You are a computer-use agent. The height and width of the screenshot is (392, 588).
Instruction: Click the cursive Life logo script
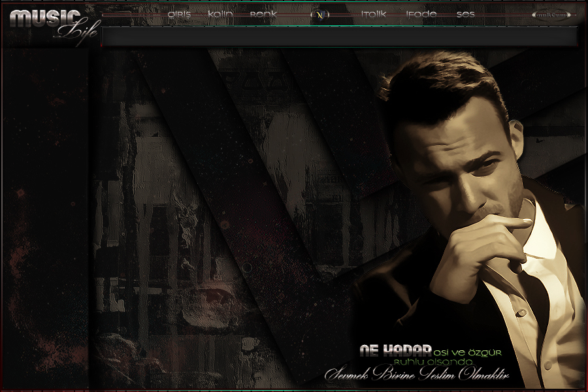(77, 31)
